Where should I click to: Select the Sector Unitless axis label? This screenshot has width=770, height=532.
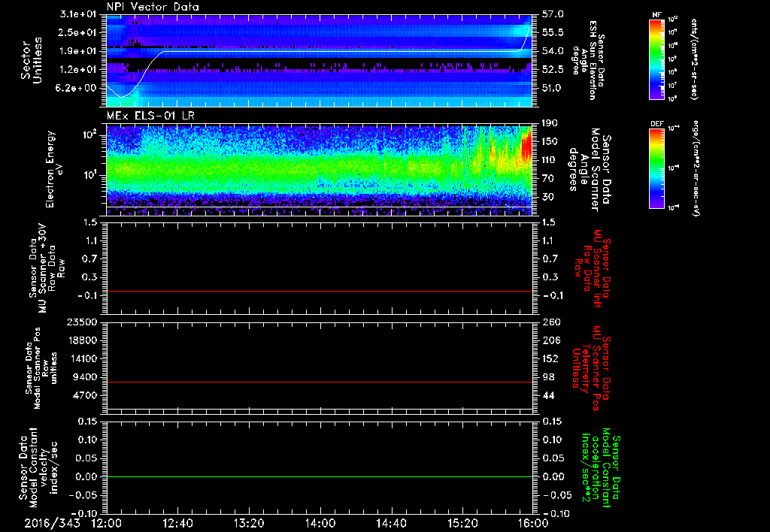(x=30, y=60)
